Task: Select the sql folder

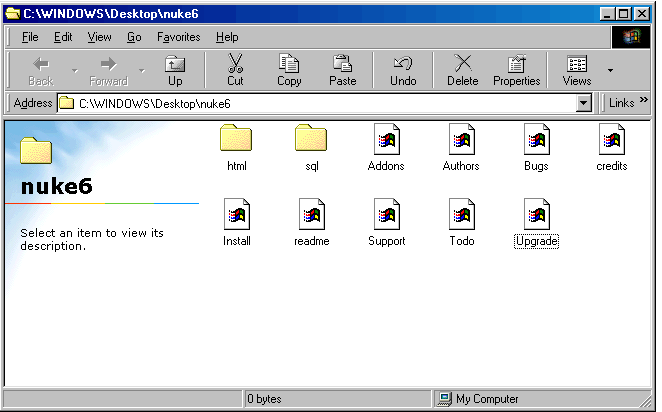Action: coord(311,138)
